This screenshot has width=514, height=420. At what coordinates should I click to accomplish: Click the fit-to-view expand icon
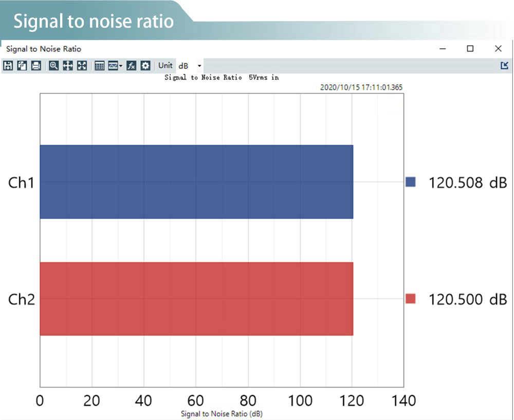(x=82, y=66)
